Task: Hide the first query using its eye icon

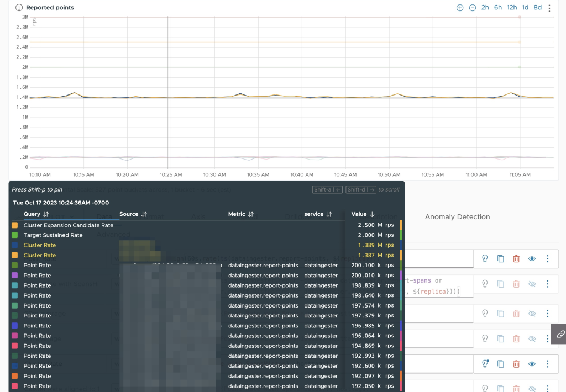Action: click(x=532, y=258)
